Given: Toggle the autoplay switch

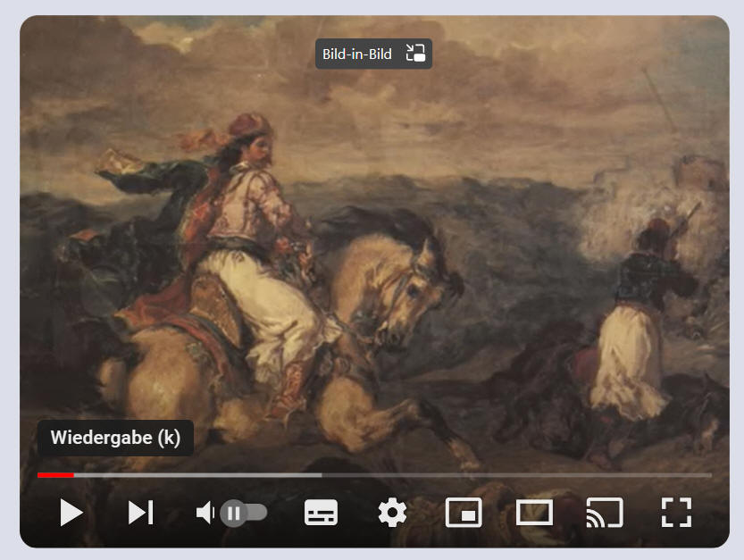Looking at the screenshot, I should tap(244, 513).
